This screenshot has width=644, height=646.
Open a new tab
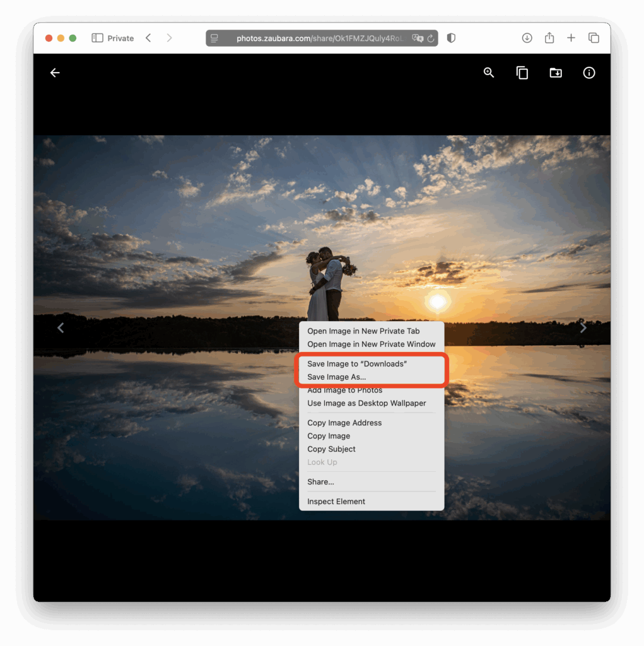[x=571, y=38]
